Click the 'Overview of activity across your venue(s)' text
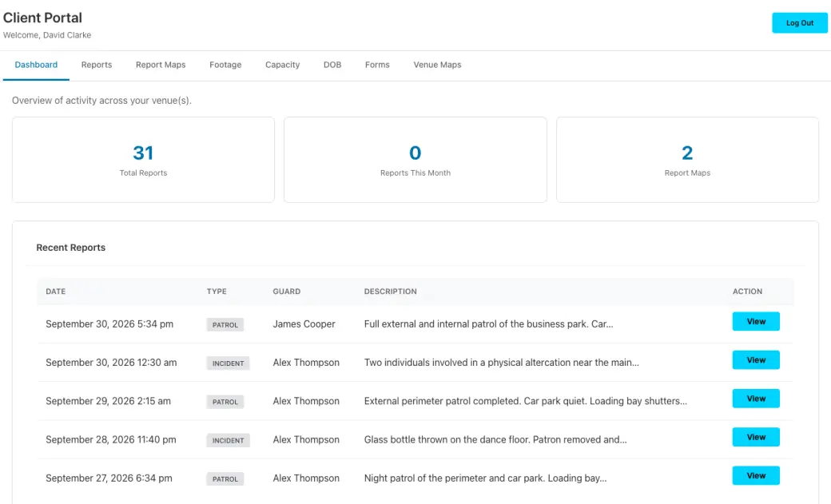This screenshot has height=504, width=831. pos(101,100)
